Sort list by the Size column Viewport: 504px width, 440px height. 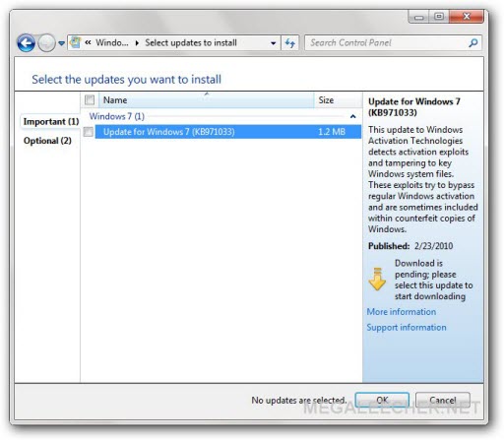click(338, 100)
